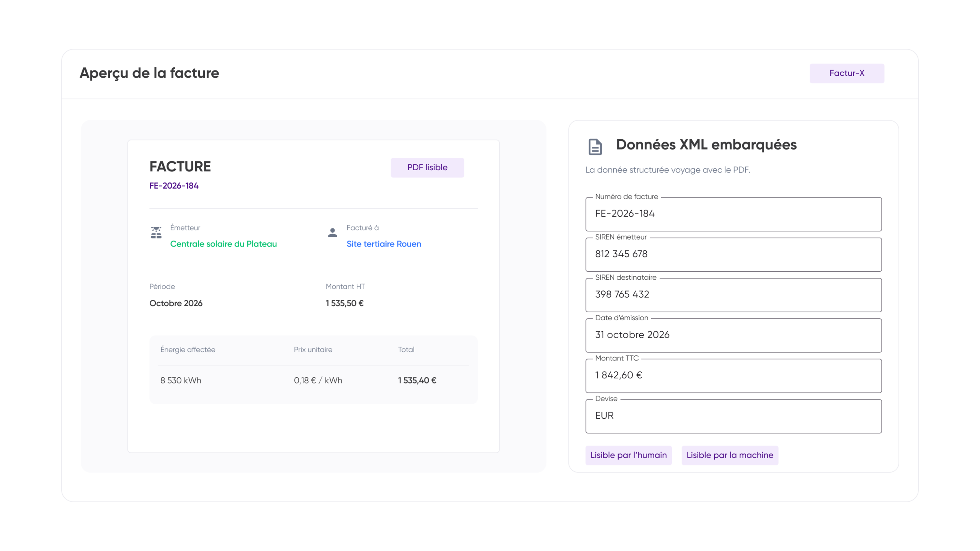Click the Énergie affectée column header
Image resolution: width=980 pixels, height=551 pixels.
188,349
